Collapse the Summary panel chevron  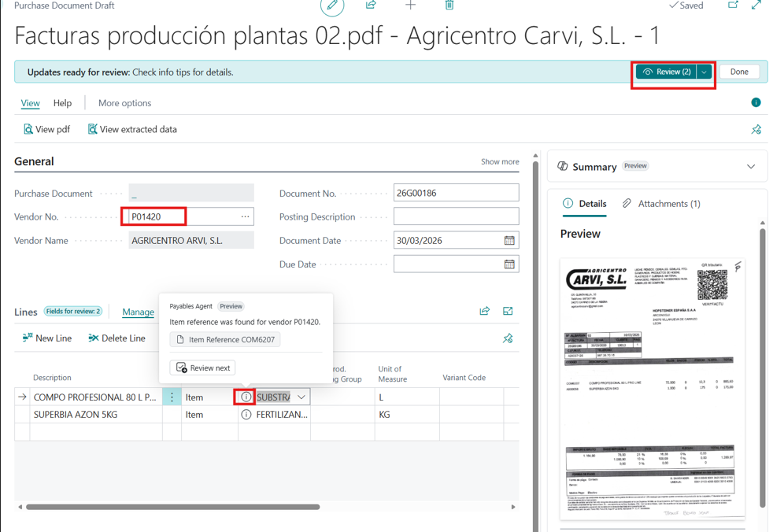pyautogui.click(x=751, y=167)
